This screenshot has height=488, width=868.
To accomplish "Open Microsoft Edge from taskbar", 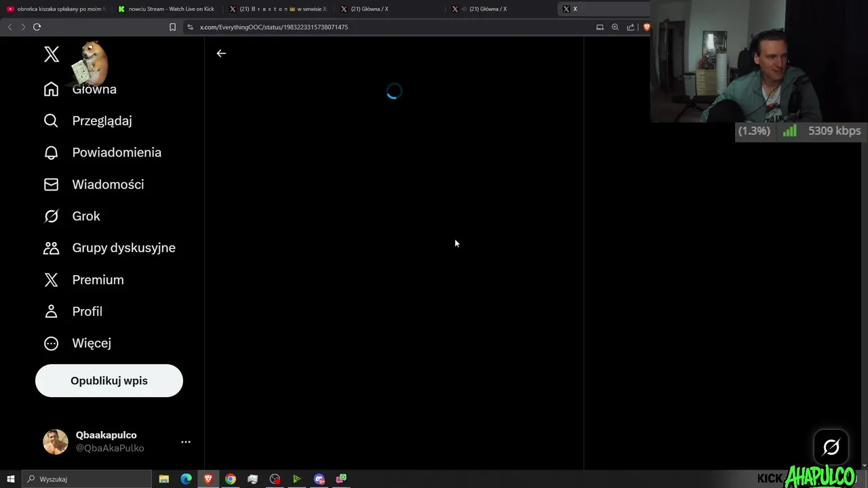I will [x=186, y=479].
